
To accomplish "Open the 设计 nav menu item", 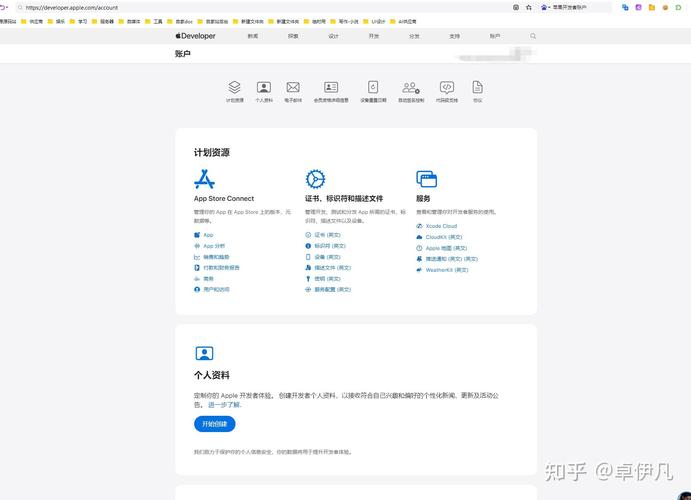I will click(x=334, y=36).
